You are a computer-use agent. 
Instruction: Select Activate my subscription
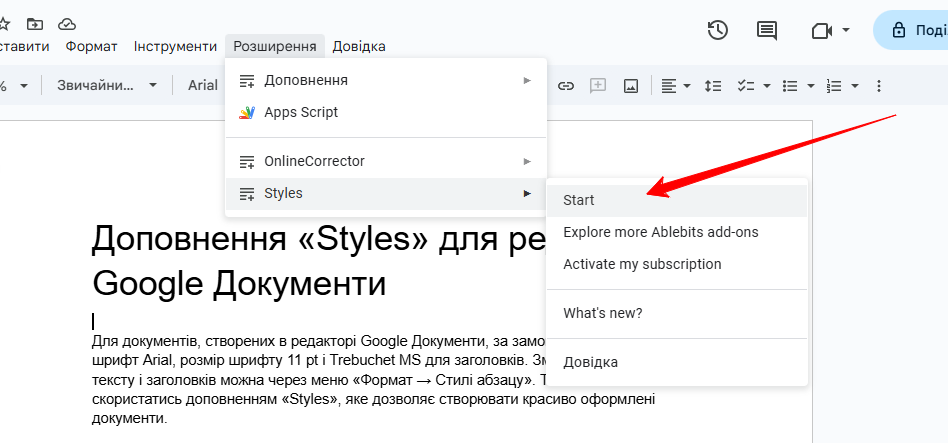677,264
